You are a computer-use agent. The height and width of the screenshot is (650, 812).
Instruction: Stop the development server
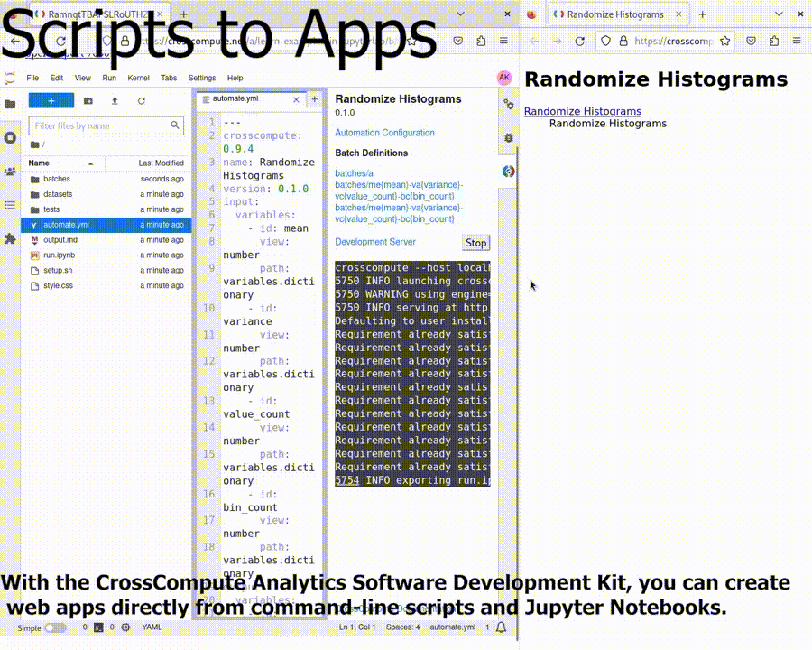point(475,243)
